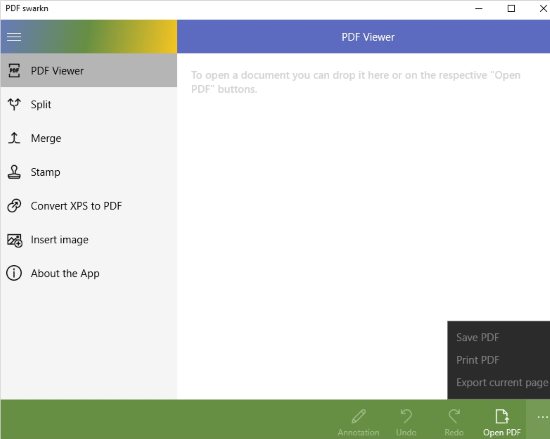This screenshot has width=550, height=439.
Task: Click the PDF Viewer header title
Action: 368,37
